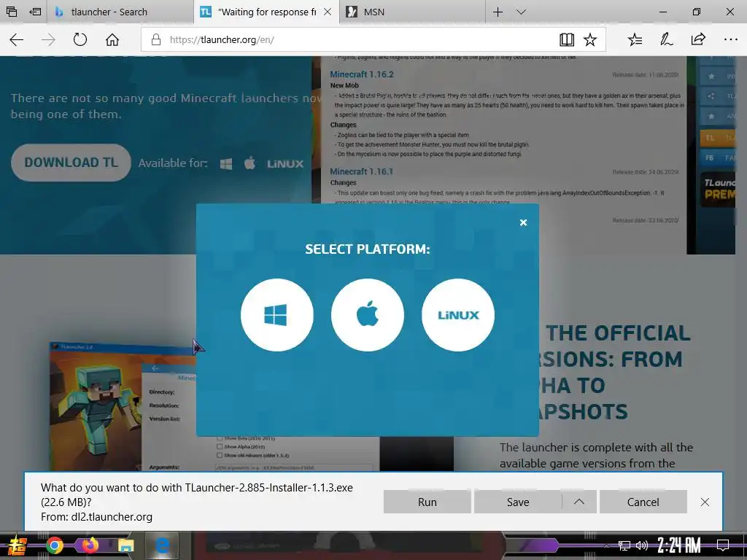Open volume control tray icon
Image resolution: width=747 pixels, height=560 pixels.
pyautogui.click(x=642, y=545)
